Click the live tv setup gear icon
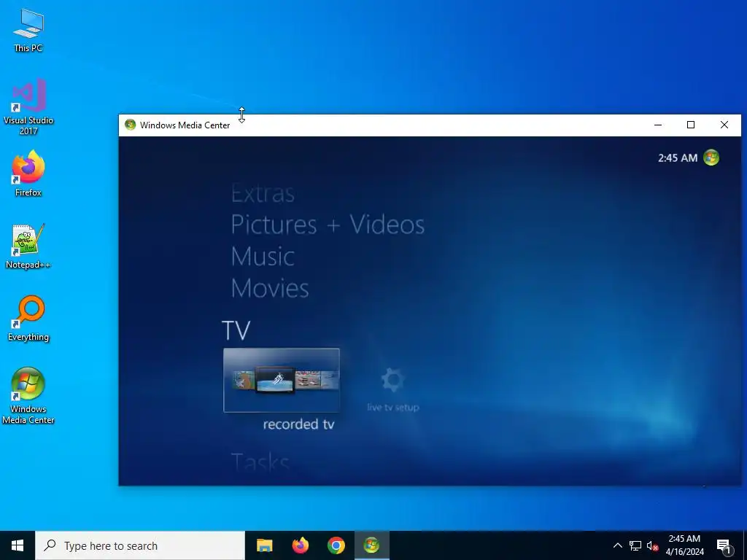The image size is (747, 560). pyautogui.click(x=393, y=381)
